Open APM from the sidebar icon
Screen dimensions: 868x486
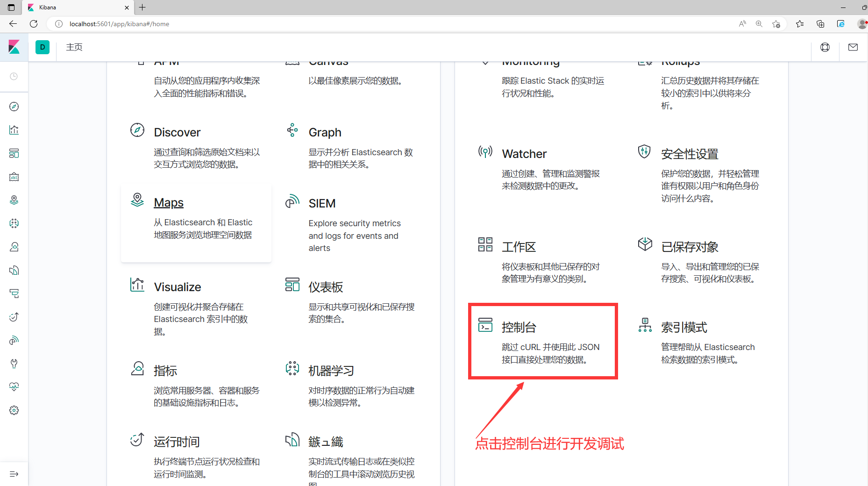(14, 293)
